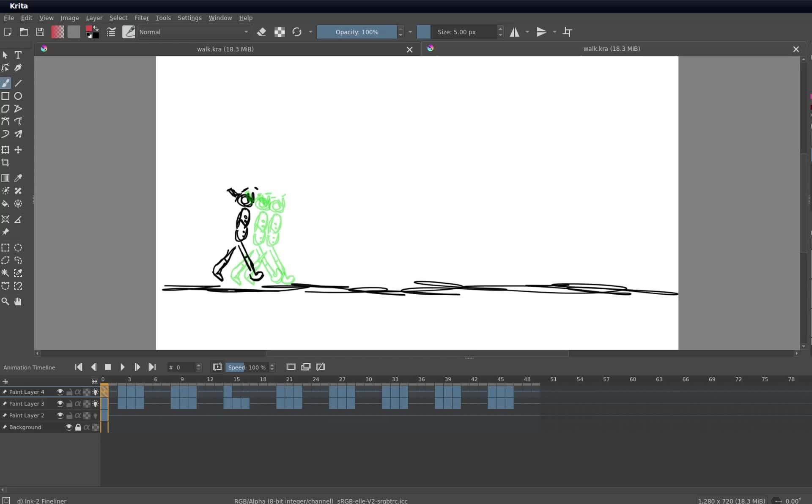
Task: Unlock the Background layer
Action: [x=78, y=427]
